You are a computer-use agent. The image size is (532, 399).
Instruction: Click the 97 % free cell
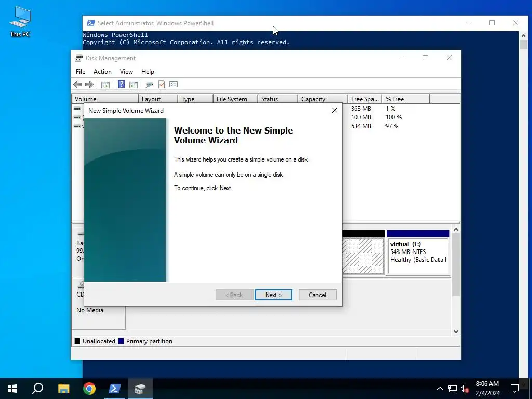(392, 126)
